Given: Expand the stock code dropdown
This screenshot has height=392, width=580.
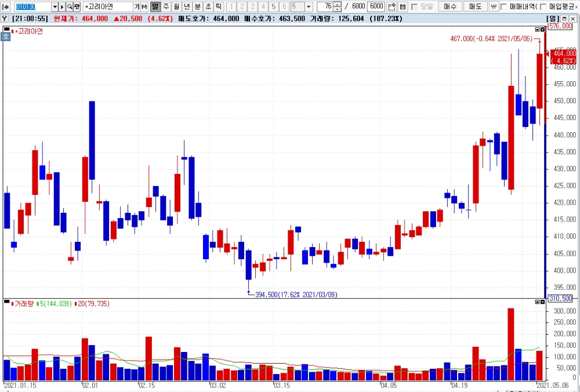Looking at the screenshot, I should (55, 6).
